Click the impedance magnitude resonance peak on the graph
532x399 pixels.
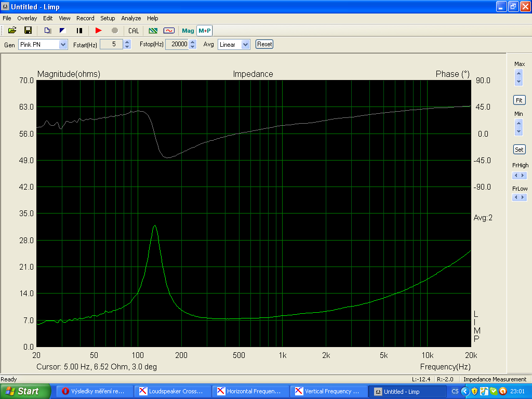155,225
